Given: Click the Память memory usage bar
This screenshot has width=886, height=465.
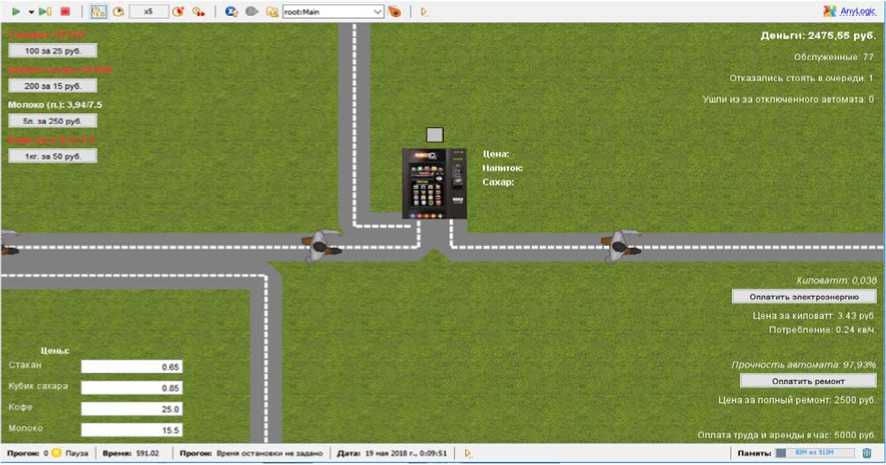Looking at the screenshot, I should pos(815,453).
